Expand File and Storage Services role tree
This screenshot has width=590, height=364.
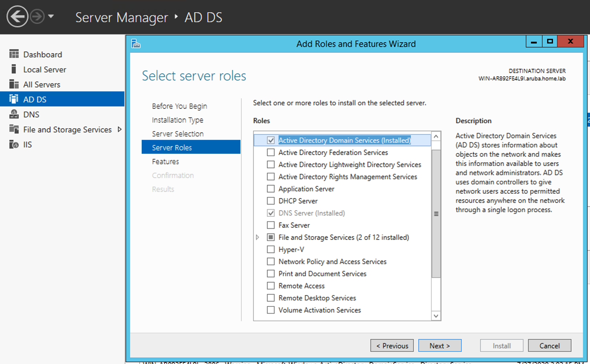[257, 237]
